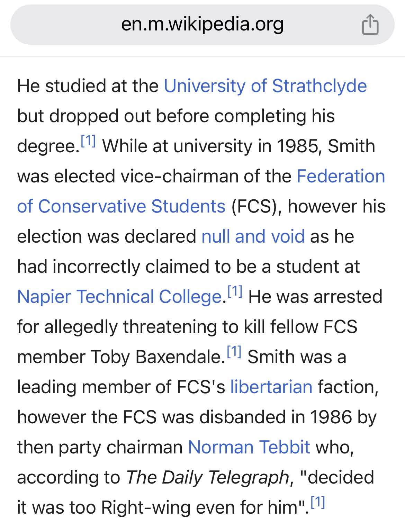This screenshot has width=405, height=532.
Task: Open the University of Strathclyde link
Action: [x=265, y=86]
